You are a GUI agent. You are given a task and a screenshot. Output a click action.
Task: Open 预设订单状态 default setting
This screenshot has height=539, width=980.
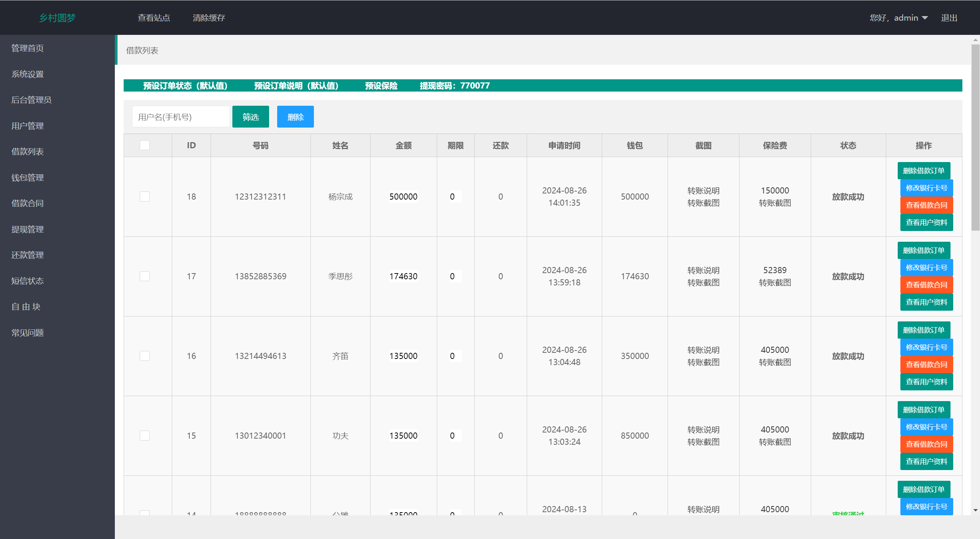pos(185,86)
